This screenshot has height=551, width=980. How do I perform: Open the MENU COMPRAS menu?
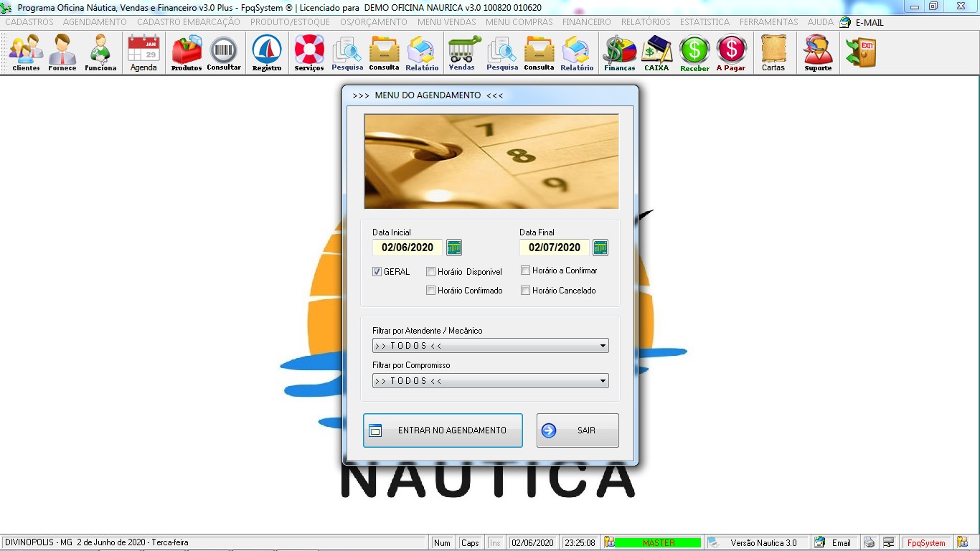coord(519,22)
